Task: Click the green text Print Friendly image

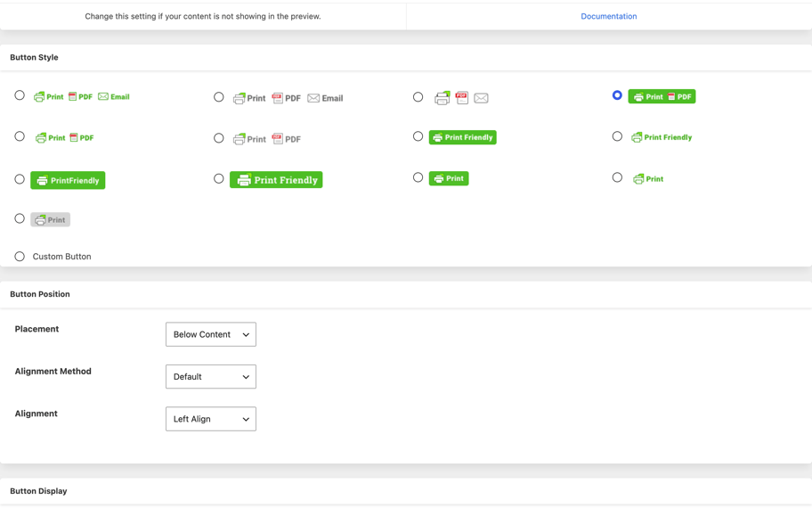Action: pos(662,137)
